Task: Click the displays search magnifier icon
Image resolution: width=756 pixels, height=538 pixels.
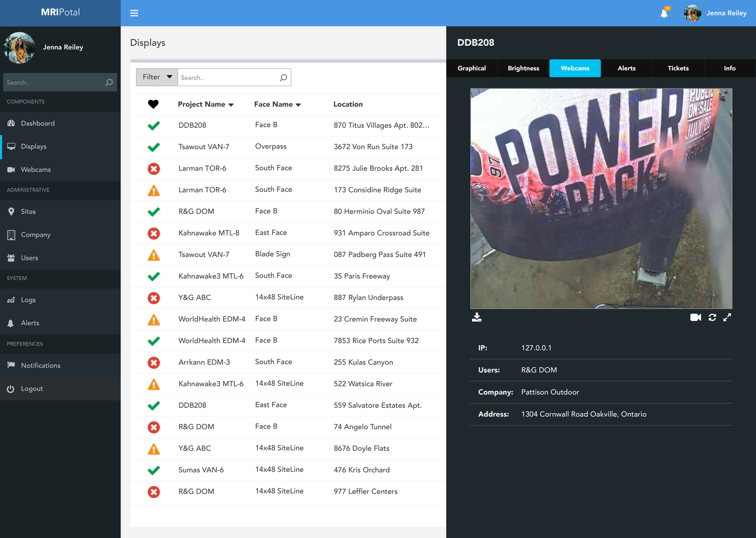Action: [x=283, y=77]
